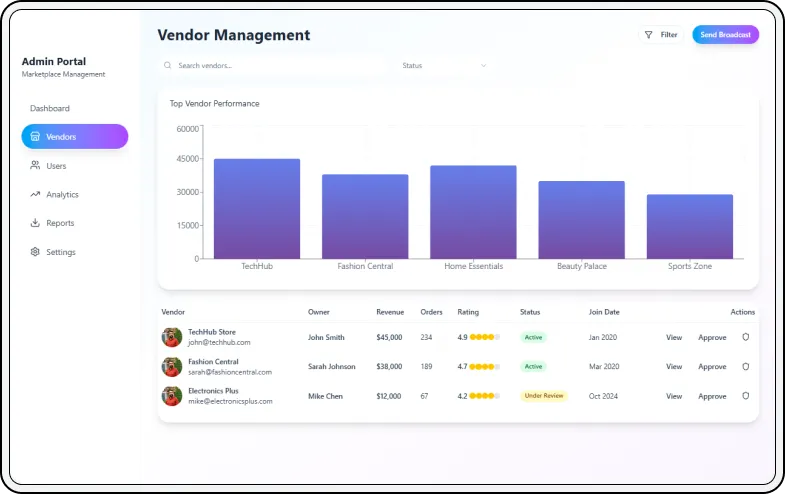Screen dimensions: 785x494
Task: Click the TechHub Store vendor avatar
Action: (x=172, y=337)
